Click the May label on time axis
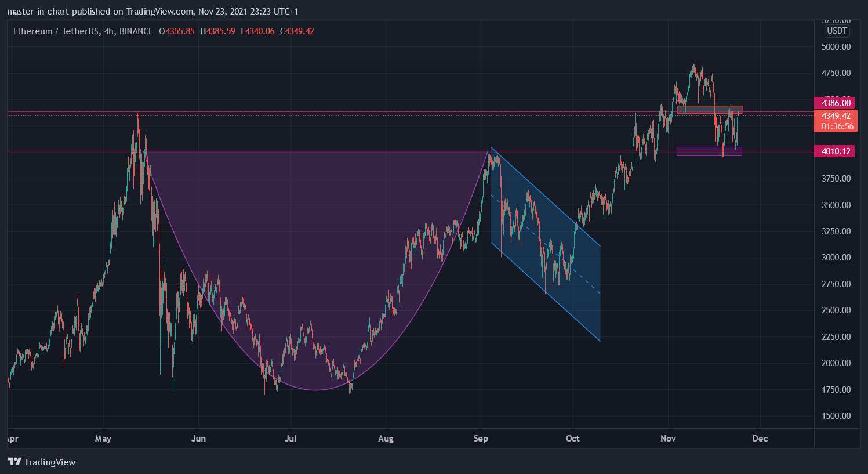The width and height of the screenshot is (868, 474). (x=103, y=439)
